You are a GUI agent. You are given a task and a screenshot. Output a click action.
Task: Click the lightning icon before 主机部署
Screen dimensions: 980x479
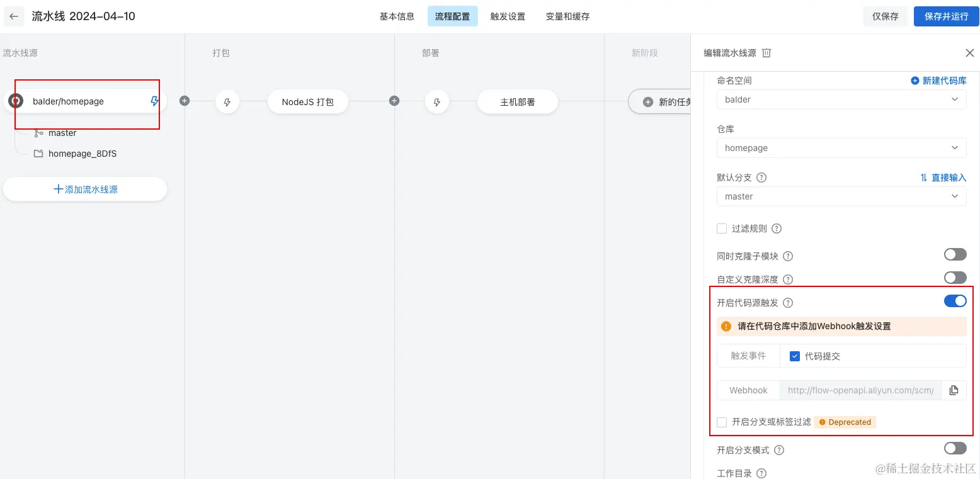pos(437,101)
